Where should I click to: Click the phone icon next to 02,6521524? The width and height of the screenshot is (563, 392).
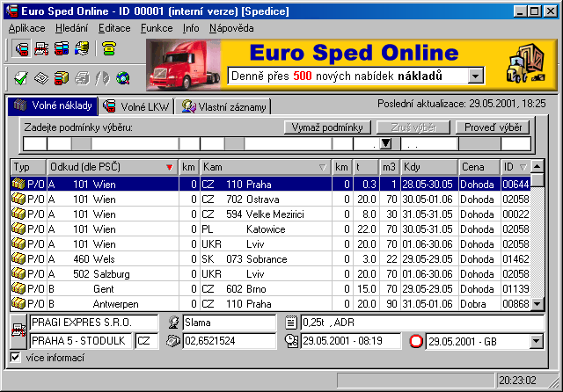tap(173, 340)
